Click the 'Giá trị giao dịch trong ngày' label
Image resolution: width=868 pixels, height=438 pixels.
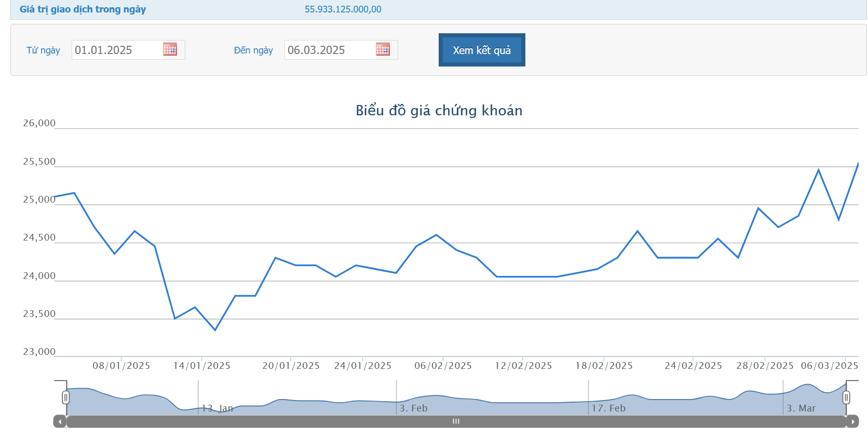pos(83,9)
